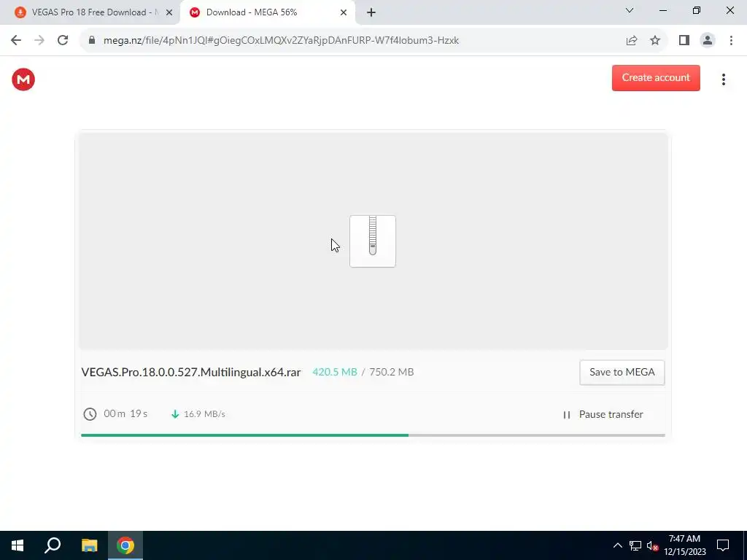Click remaining time 00 m 19 s
The width and height of the screenshot is (747, 560).
point(125,413)
